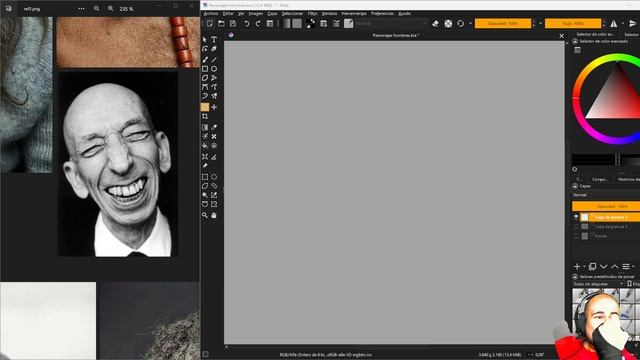Select the Zoom magnifier tool
This screenshot has width=640, height=360.
[x=205, y=215]
